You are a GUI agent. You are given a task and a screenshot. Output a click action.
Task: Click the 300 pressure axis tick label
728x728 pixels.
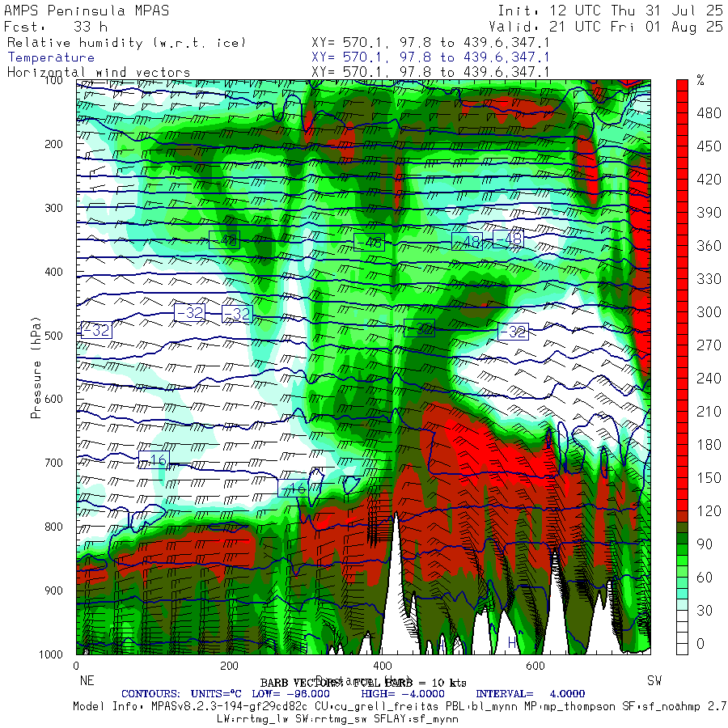click(x=53, y=208)
